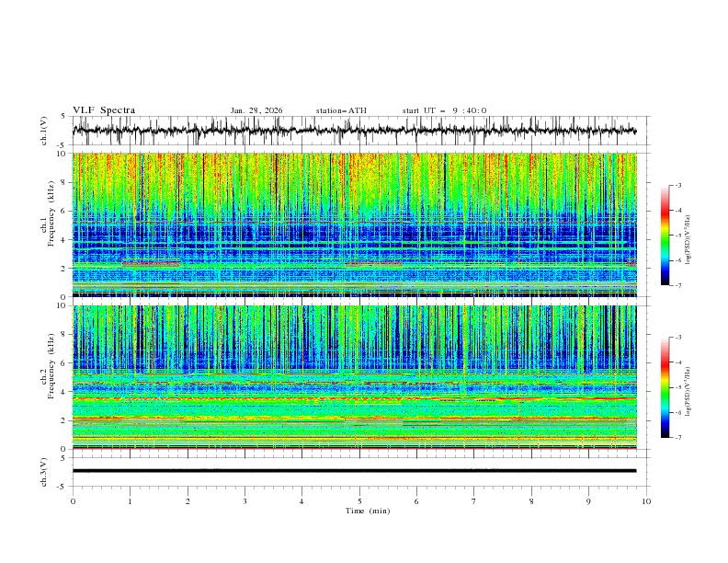
Task: Click the ch.3 voltage flat trace panel
Action: click(x=361, y=472)
